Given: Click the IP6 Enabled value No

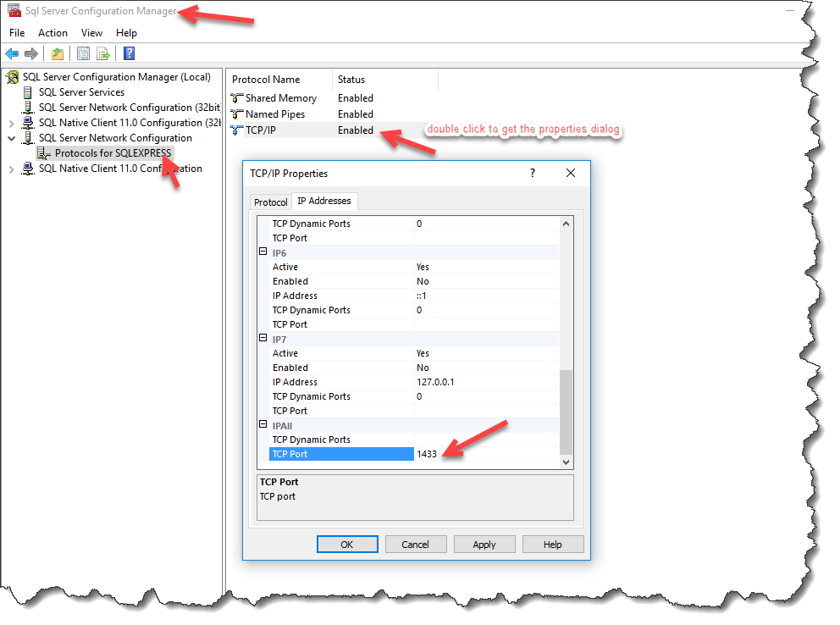Looking at the screenshot, I should click(x=423, y=281).
